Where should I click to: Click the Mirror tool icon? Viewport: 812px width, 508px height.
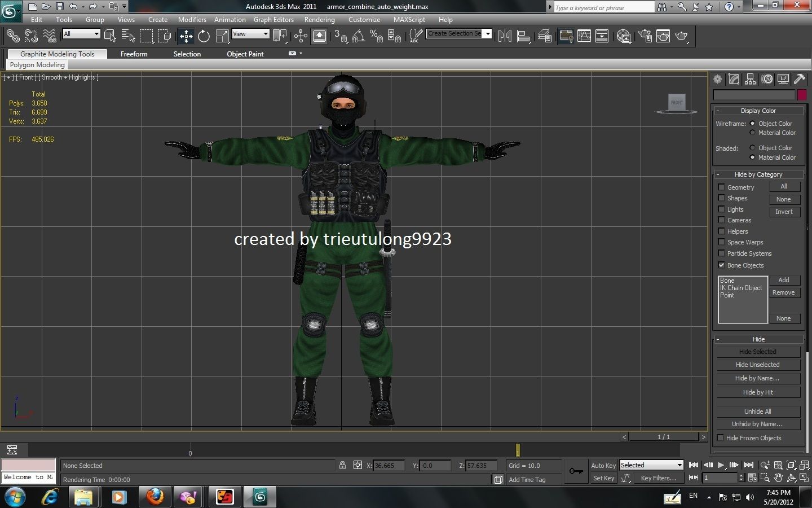tap(505, 36)
